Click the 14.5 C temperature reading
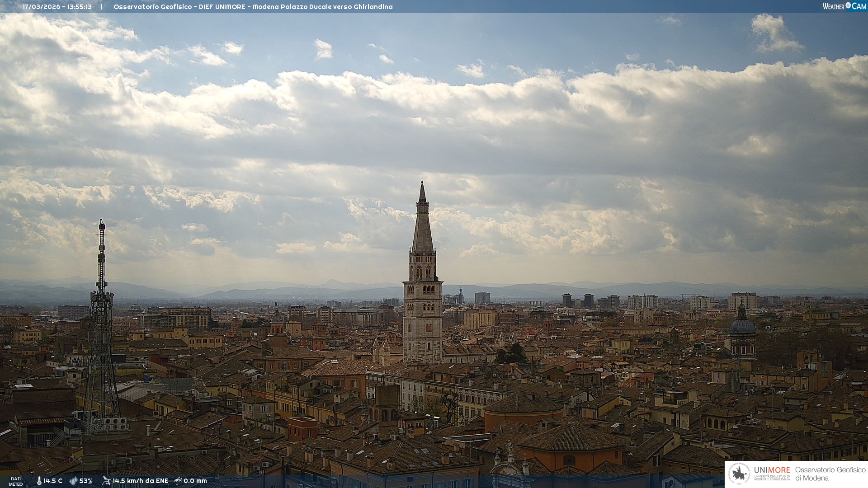The image size is (868, 488). pyautogui.click(x=53, y=481)
